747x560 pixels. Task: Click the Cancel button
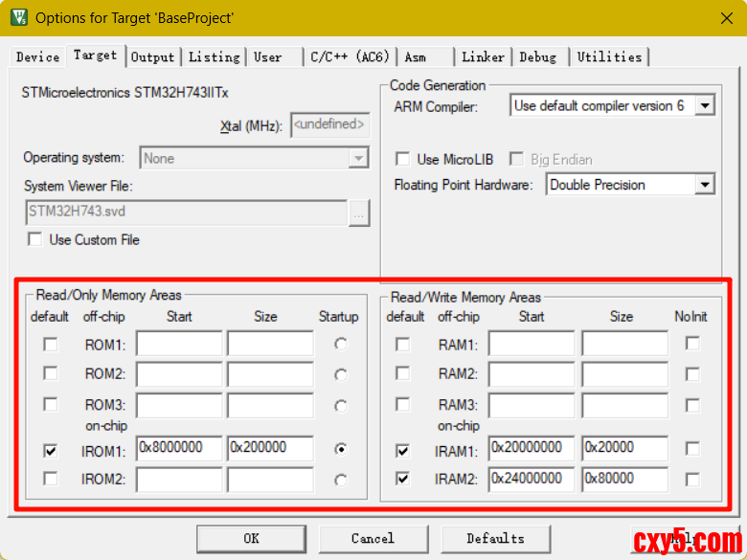(373, 539)
